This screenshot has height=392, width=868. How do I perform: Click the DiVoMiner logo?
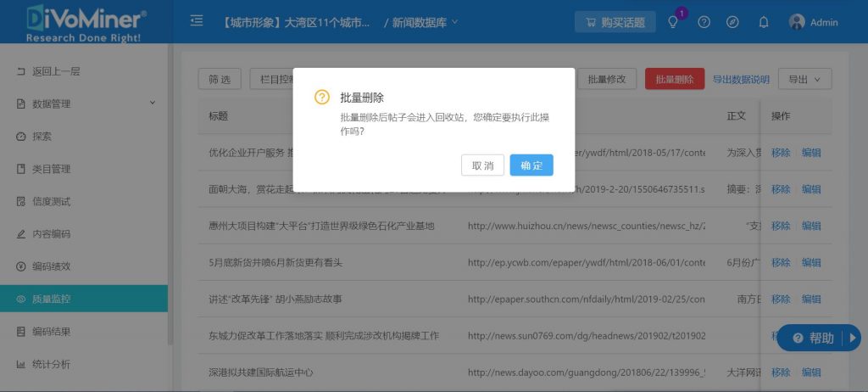pyautogui.click(x=85, y=22)
